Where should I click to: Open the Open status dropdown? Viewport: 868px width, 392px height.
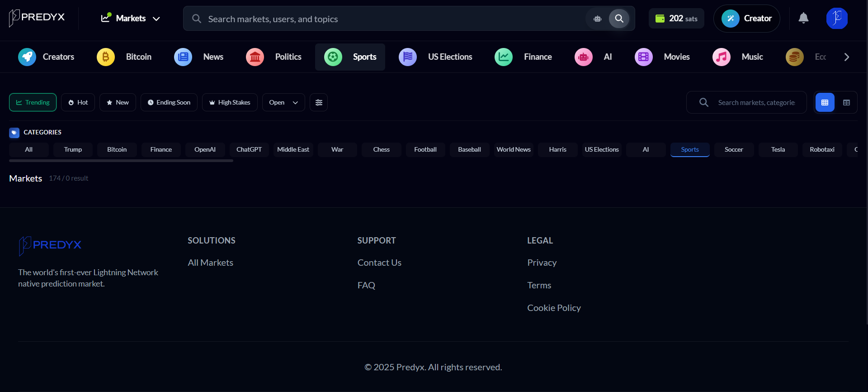[283, 102]
